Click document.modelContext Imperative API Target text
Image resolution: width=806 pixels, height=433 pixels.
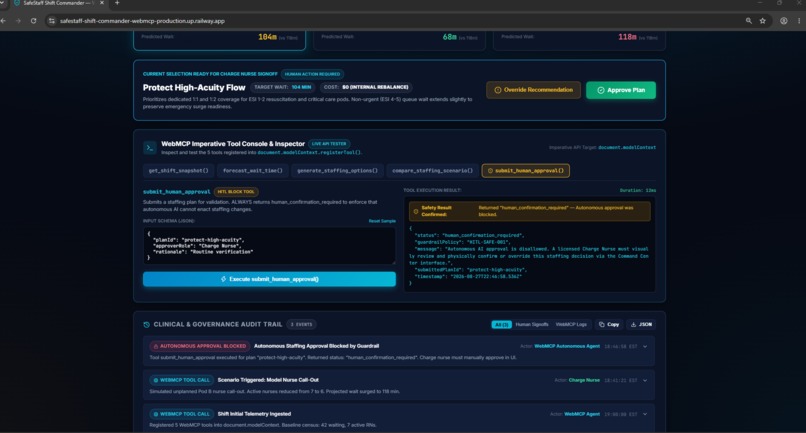pyautogui.click(x=627, y=148)
